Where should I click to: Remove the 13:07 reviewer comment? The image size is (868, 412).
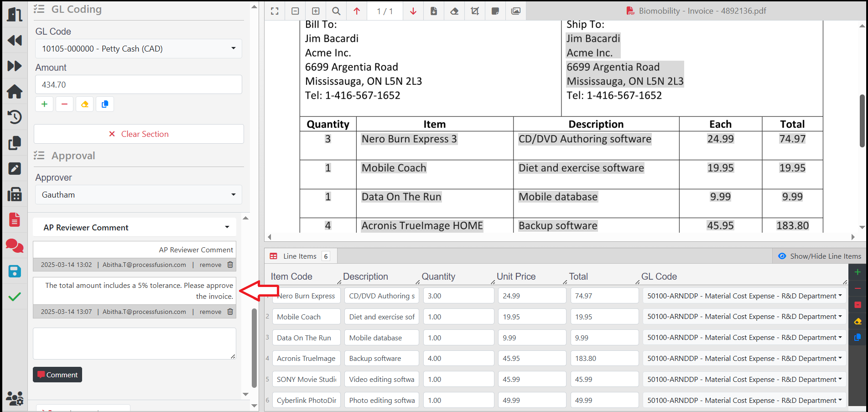click(216, 312)
